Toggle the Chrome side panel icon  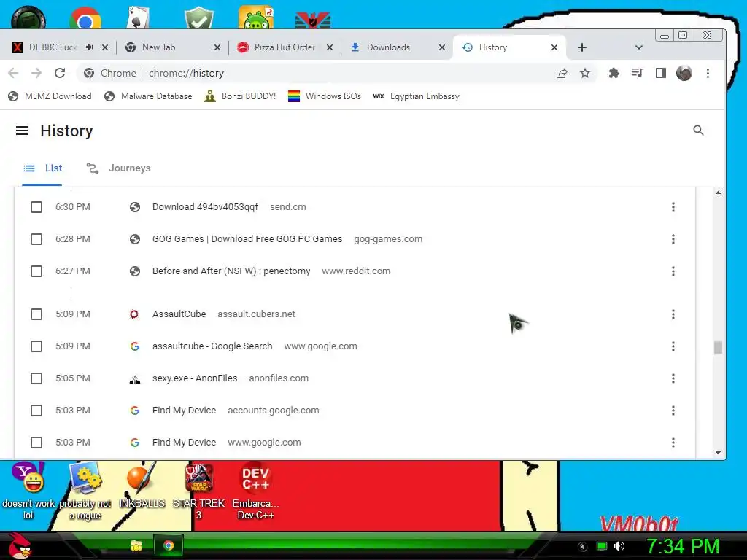click(x=661, y=73)
